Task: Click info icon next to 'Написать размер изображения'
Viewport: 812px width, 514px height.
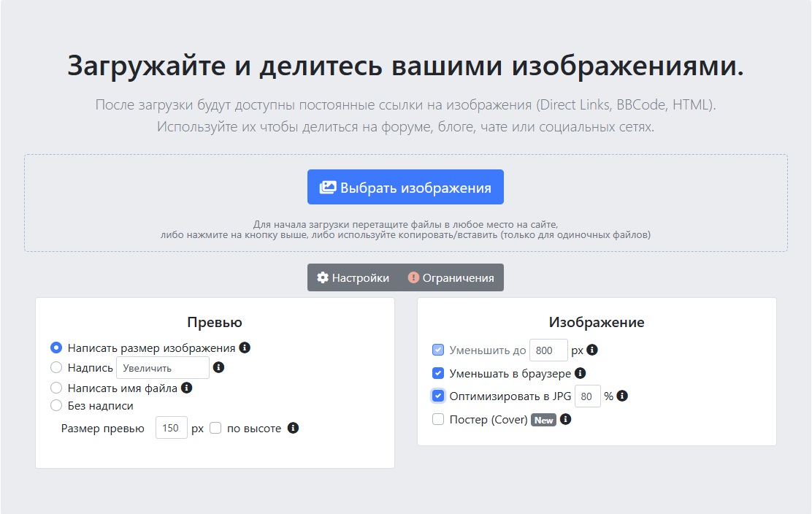Action: pos(246,348)
